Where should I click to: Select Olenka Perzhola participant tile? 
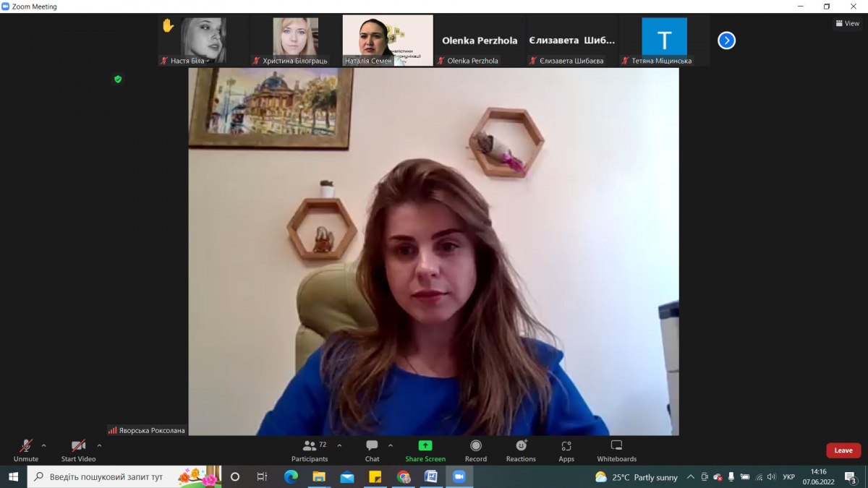pyautogui.click(x=480, y=40)
